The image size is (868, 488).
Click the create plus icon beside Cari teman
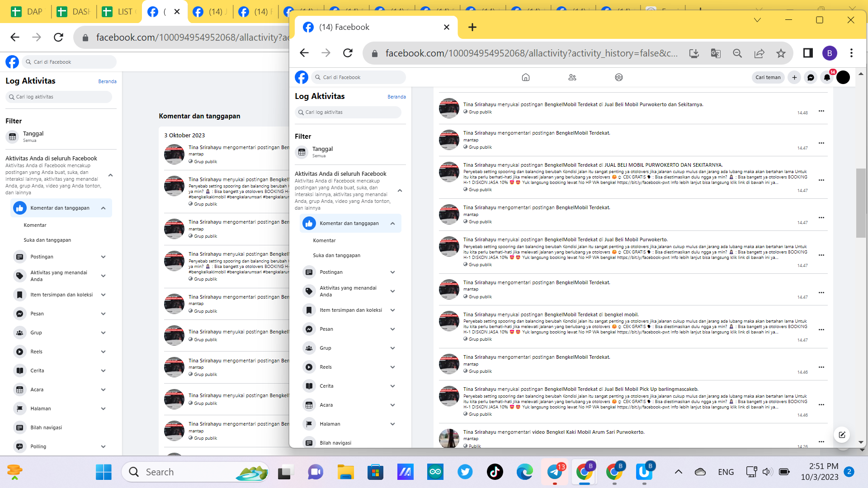pos(794,77)
